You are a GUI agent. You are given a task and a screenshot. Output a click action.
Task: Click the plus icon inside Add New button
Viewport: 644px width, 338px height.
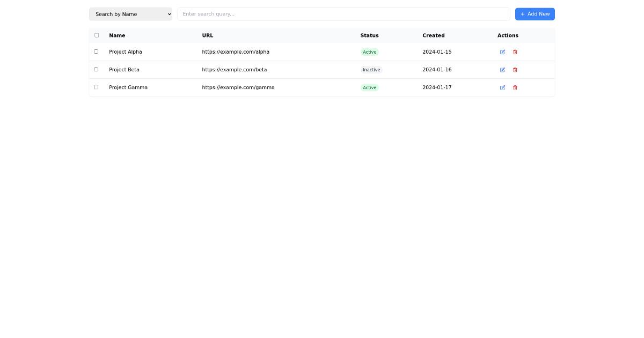coord(522,14)
